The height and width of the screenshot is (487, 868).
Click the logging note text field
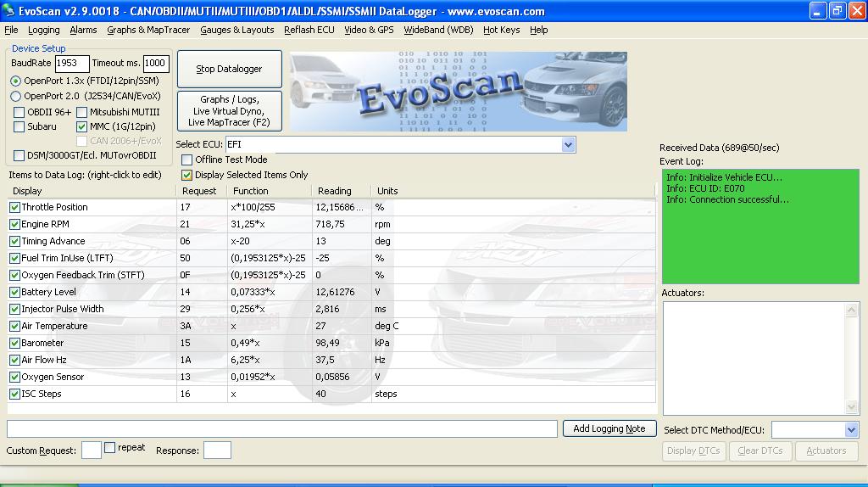[282, 428]
